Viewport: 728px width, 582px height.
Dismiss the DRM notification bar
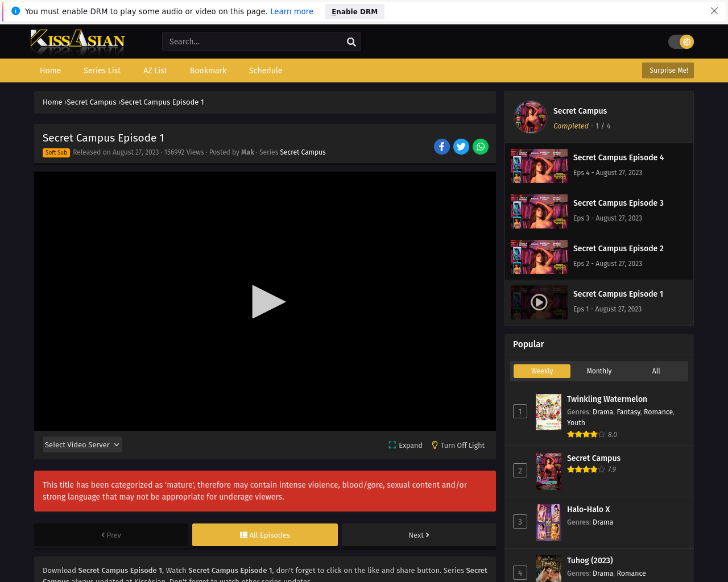point(714,11)
